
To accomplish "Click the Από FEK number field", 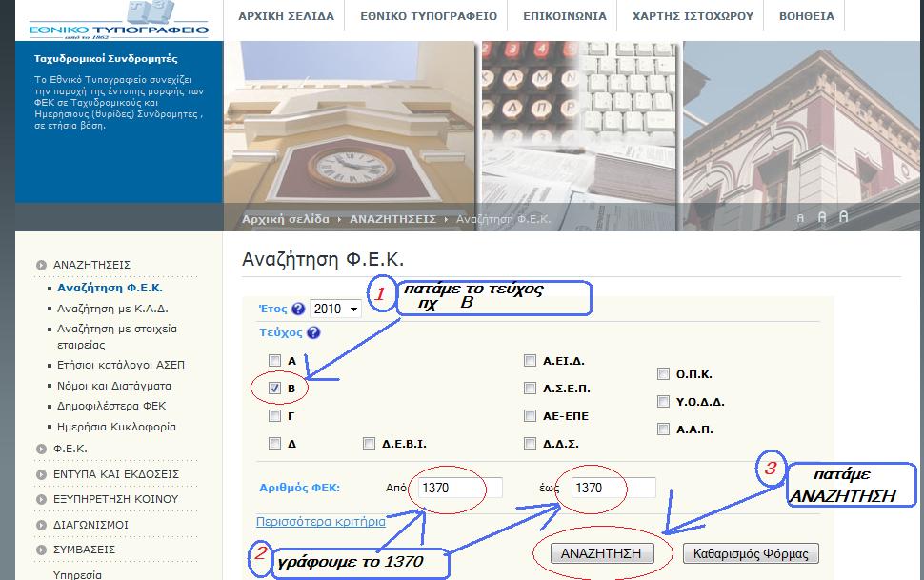I will click(455, 488).
